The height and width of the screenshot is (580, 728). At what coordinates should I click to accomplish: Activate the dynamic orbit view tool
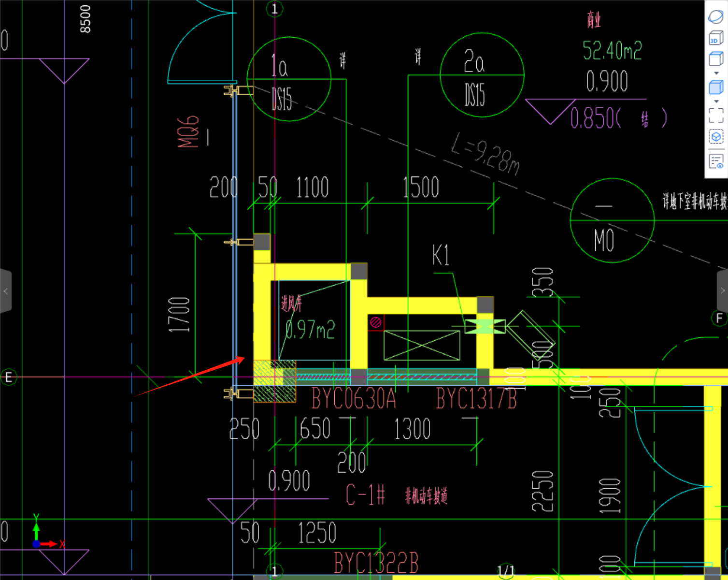[716, 17]
